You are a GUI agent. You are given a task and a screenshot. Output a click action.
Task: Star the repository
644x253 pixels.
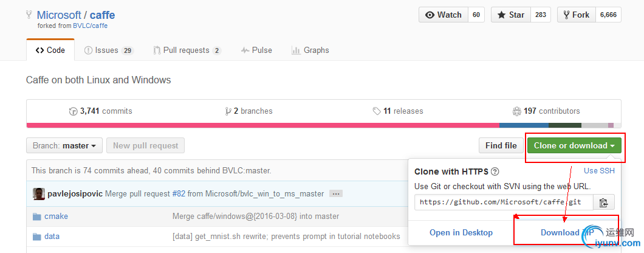pyautogui.click(x=511, y=15)
